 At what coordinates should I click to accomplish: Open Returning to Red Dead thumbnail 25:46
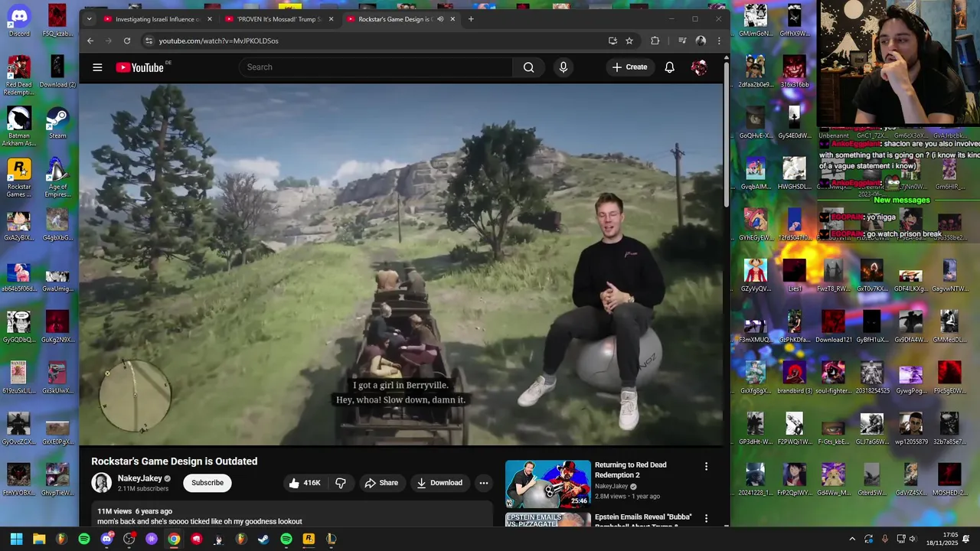click(548, 484)
